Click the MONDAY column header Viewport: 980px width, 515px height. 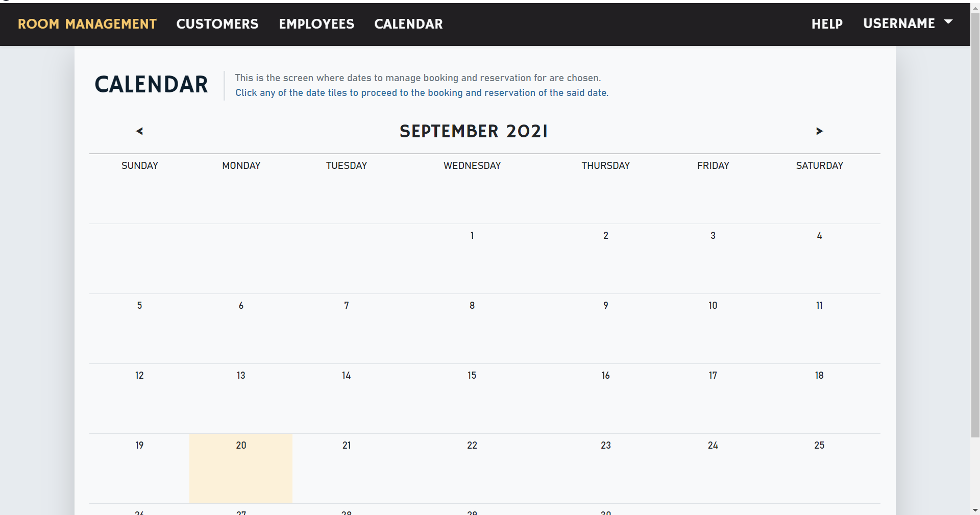[x=241, y=165]
